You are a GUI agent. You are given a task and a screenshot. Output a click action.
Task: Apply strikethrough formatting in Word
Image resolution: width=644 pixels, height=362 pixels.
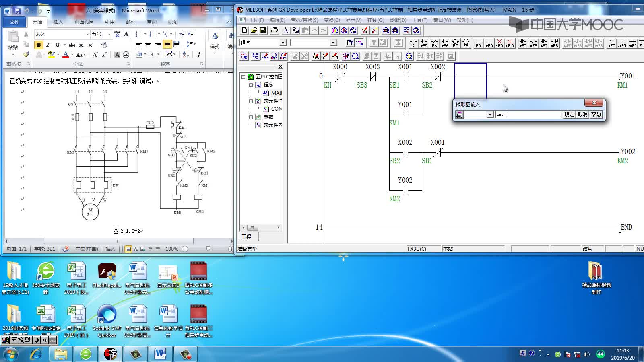click(x=72, y=45)
